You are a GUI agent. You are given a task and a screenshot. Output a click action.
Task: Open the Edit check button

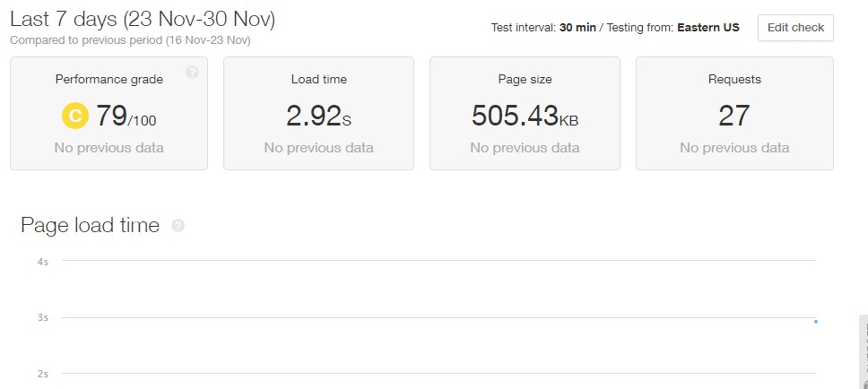tap(795, 28)
